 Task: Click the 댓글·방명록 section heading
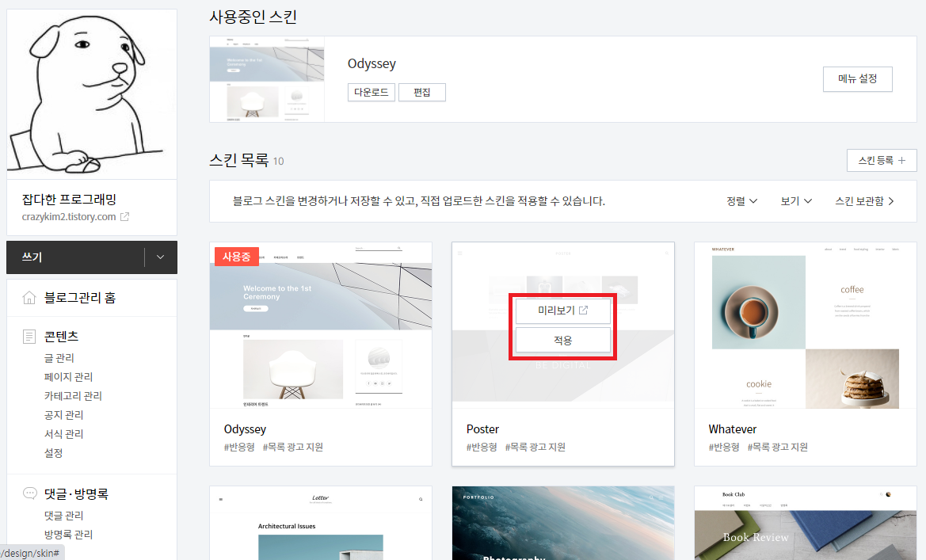[x=76, y=493]
